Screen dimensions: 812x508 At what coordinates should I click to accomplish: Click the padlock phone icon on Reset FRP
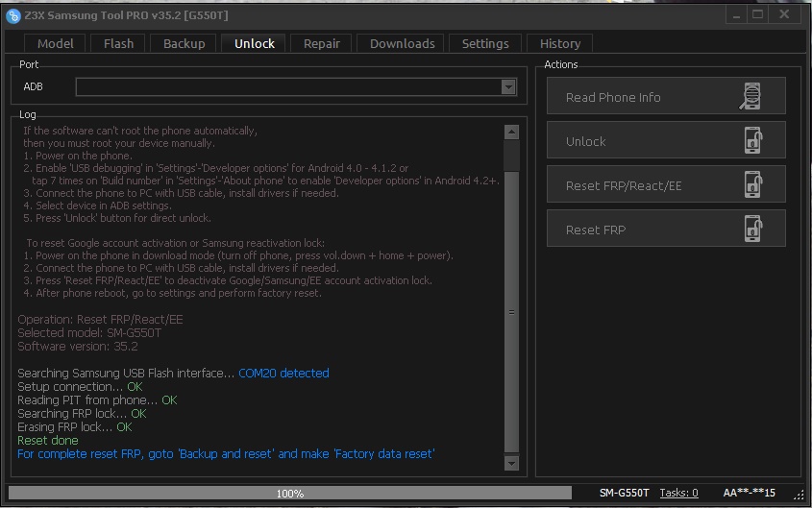753,229
